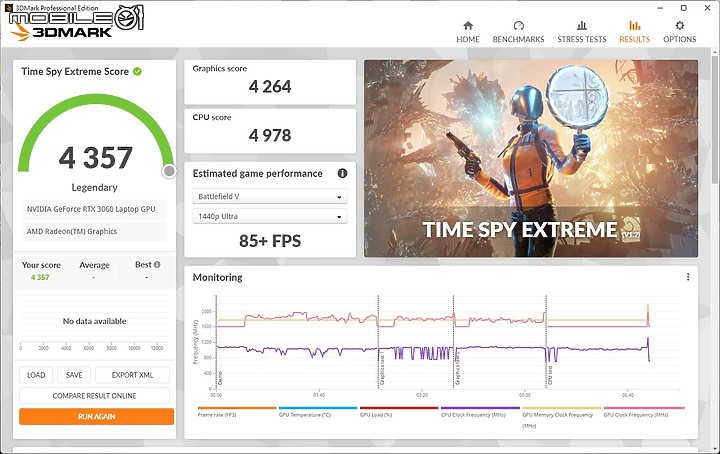This screenshot has height=454, width=720.
Task: Click the Options gear icon
Action: click(680, 25)
